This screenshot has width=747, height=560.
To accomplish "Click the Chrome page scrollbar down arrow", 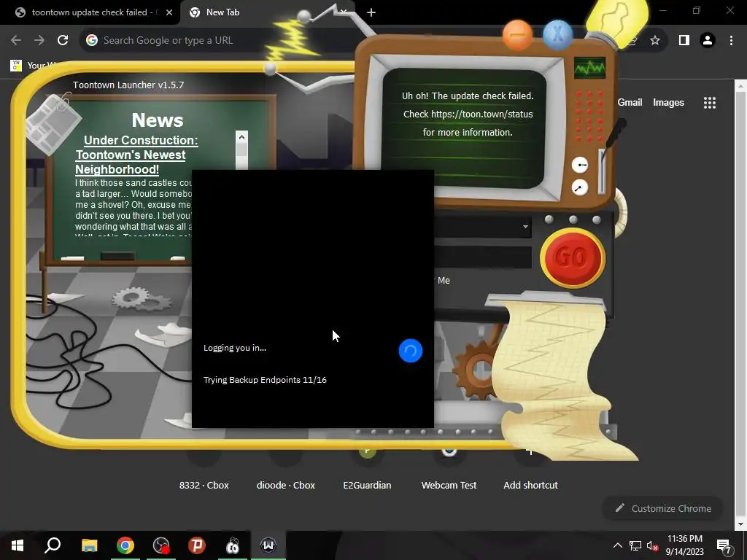I will click(740, 524).
